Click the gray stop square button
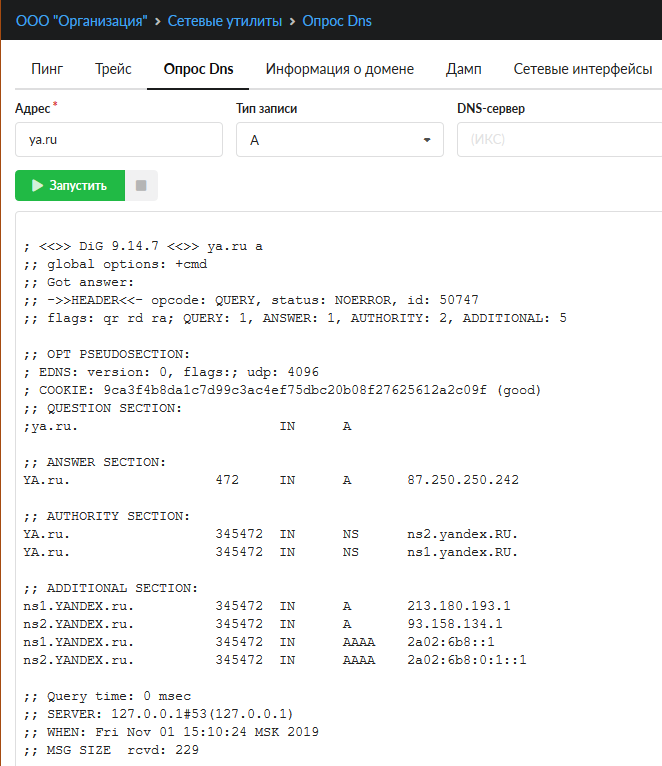Viewport: 662px width, 766px height. tap(141, 186)
